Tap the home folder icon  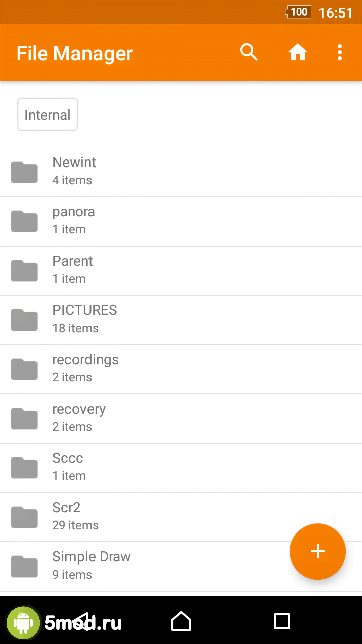click(297, 52)
